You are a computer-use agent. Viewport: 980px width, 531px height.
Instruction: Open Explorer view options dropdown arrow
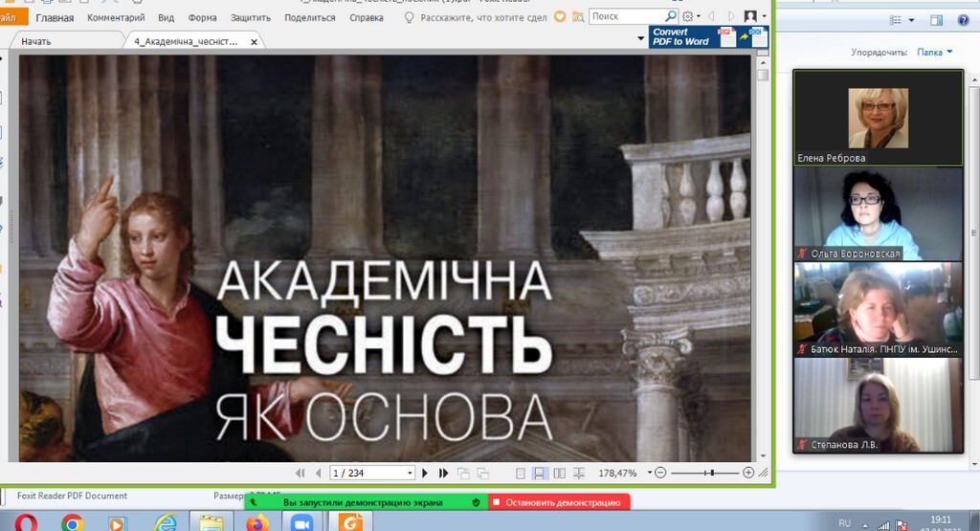pyautogui.click(x=911, y=21)
